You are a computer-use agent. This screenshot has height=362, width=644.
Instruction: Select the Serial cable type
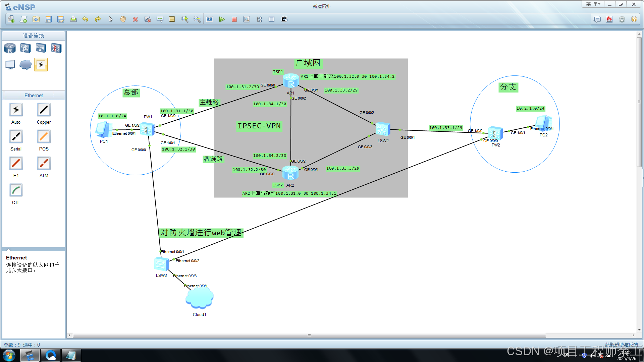[16, 137]
